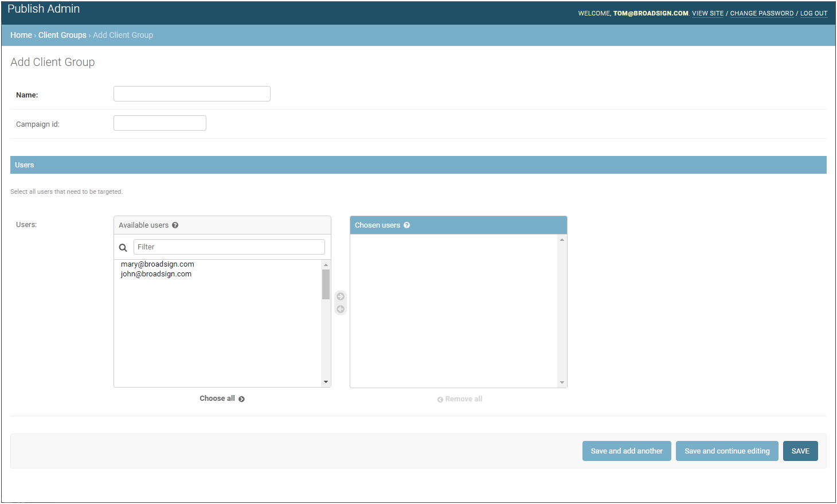Click the help icon next to Available users
837x504 pixels.
tap(175, 225)
